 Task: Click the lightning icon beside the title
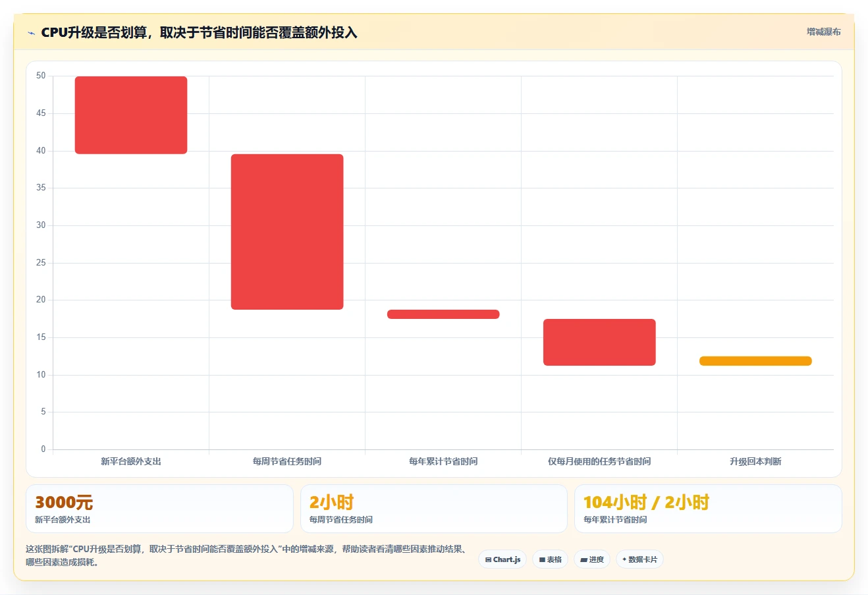31,33
